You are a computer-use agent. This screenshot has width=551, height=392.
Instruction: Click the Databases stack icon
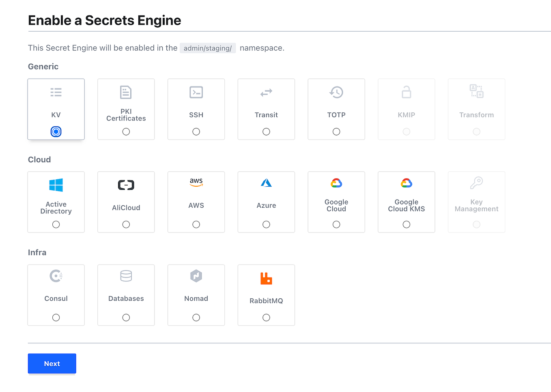[x=126, y=276]
